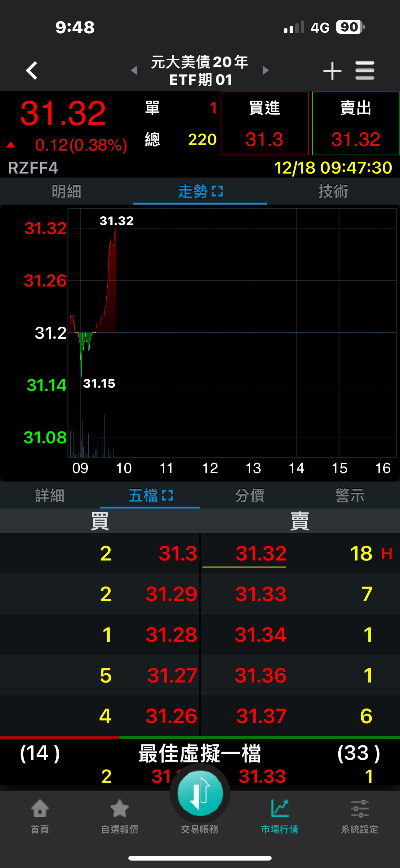The width and height of the screenshot is (400, 868).
Task: Select bid price 31.26 in order book
Action: pyautogui.click(x=171, y=716)
